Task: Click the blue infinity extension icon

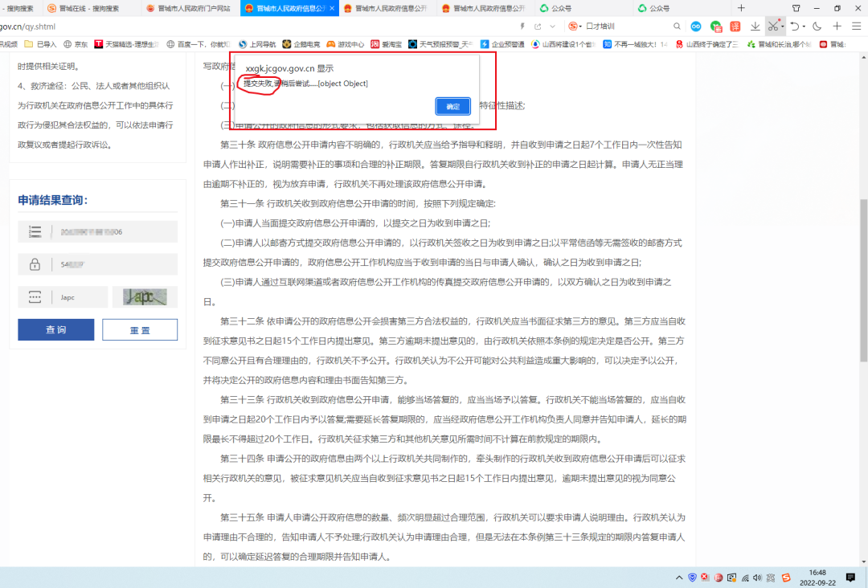Action: 696,26
